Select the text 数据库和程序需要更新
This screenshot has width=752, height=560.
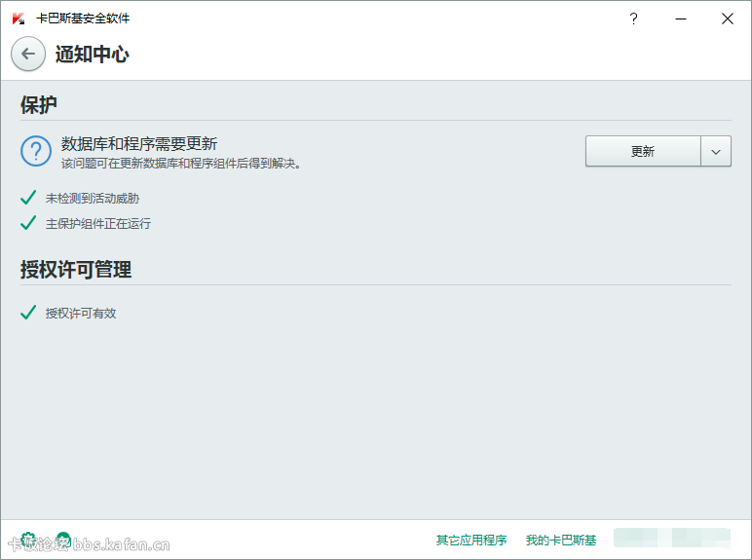tap(139, 143)
